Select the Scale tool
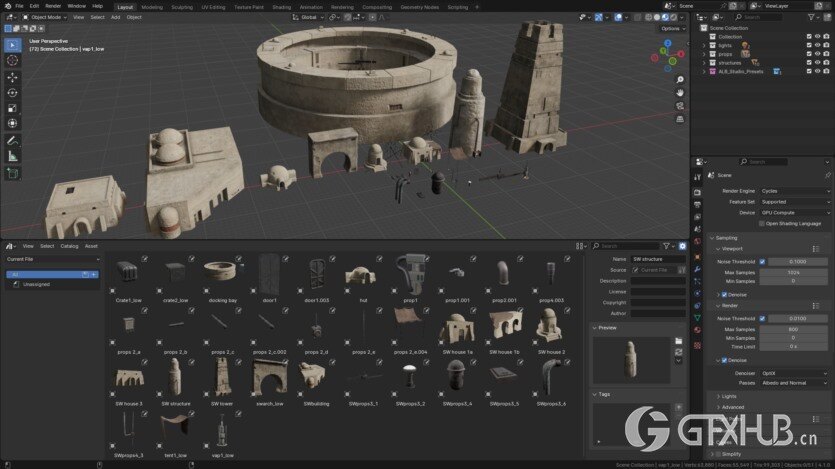Image resolution: width=835 pixels, height=469 pixels. coord(13,108)
